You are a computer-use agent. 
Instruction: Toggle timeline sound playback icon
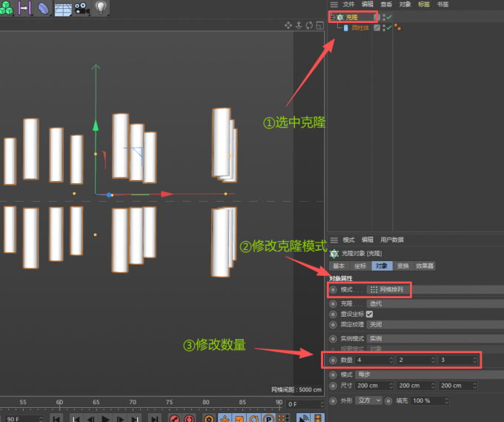coord(303,418)
